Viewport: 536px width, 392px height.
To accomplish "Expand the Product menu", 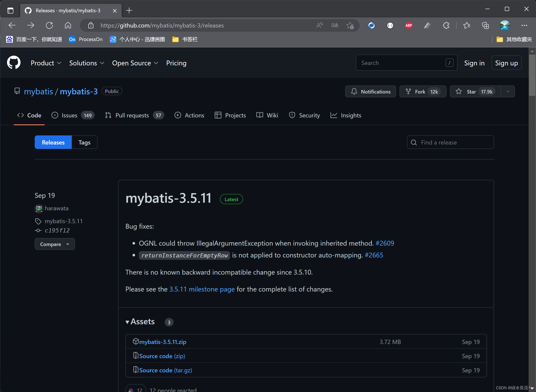I will pyautogui.click(x=46, y=63).
